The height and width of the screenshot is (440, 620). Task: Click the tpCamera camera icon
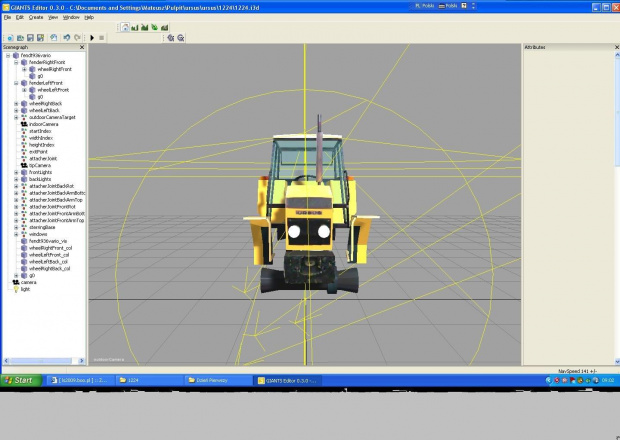click(24, 165)
